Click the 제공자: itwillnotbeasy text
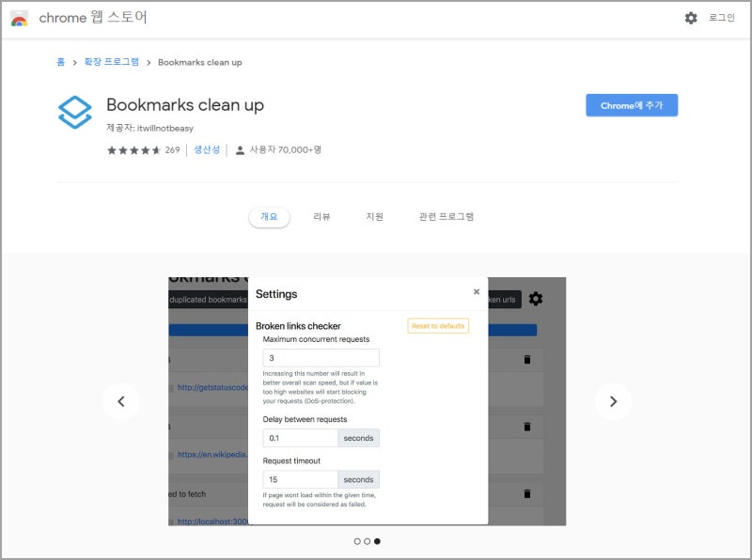 (x=149, y=128)
